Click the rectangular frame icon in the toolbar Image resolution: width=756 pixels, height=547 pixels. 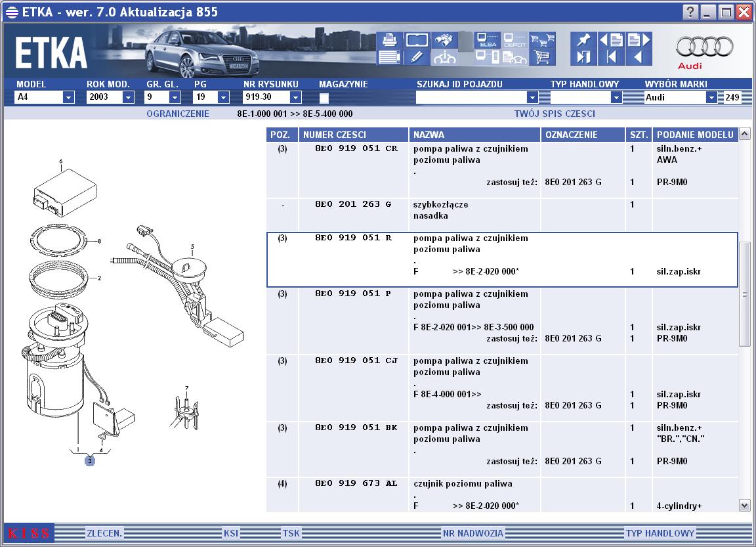coord(417,40)
